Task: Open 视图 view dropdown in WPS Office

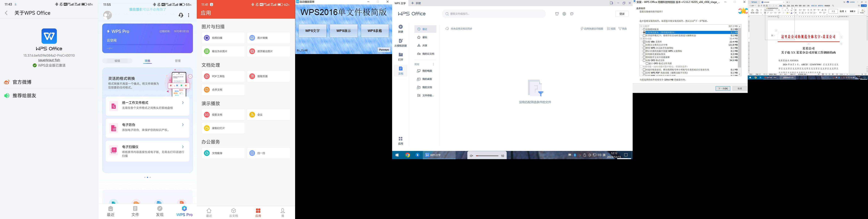Action: pyautogui.click(x=612, y=29)
